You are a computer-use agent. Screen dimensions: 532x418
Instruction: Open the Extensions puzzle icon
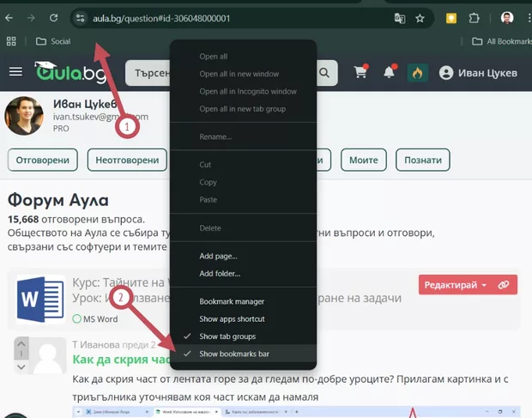point(474,18)
